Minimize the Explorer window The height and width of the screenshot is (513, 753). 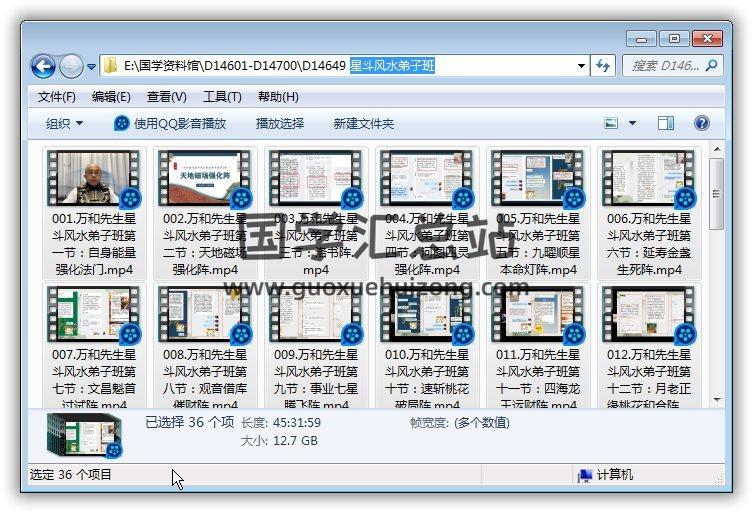[641, 38]
